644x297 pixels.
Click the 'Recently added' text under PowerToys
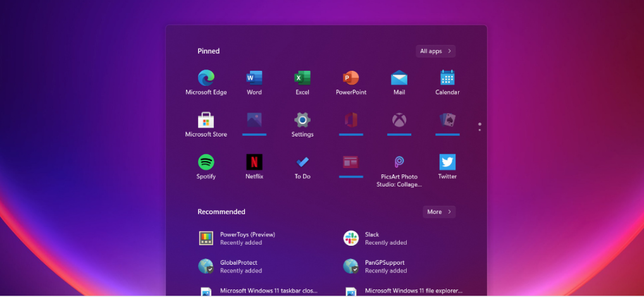pos(241,243)
